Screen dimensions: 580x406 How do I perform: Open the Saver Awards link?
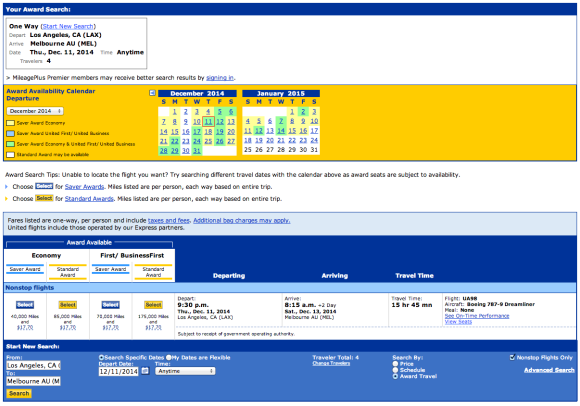(84, 187)
